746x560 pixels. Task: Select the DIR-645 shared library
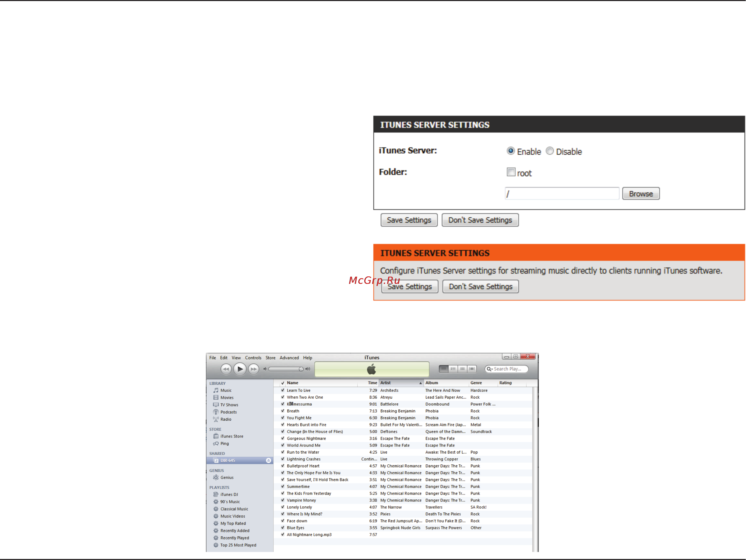point(240,461)
